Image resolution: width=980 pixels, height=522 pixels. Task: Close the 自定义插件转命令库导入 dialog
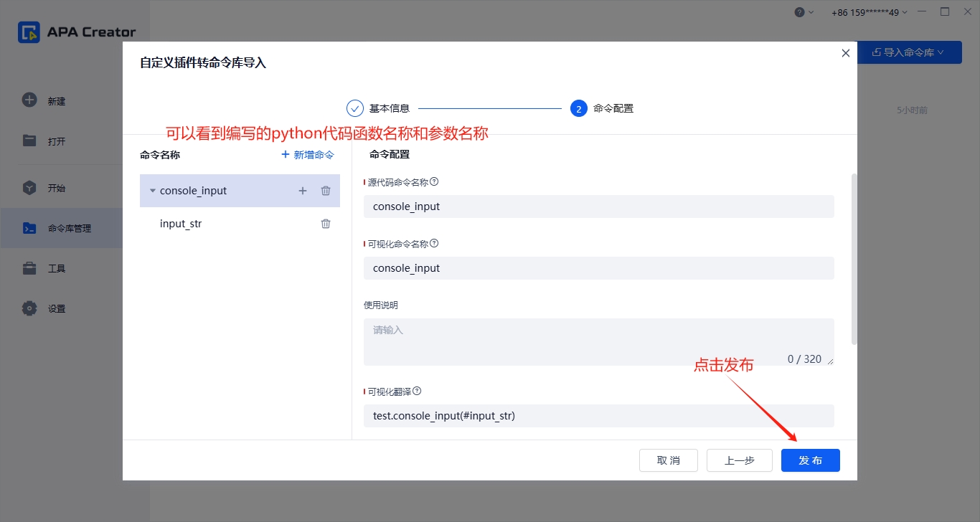(846, 53)
